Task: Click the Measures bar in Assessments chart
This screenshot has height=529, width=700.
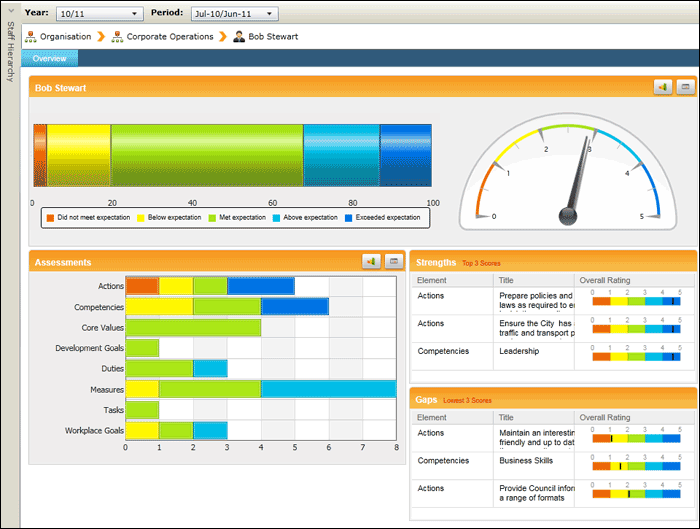Action: coord(260,388)
